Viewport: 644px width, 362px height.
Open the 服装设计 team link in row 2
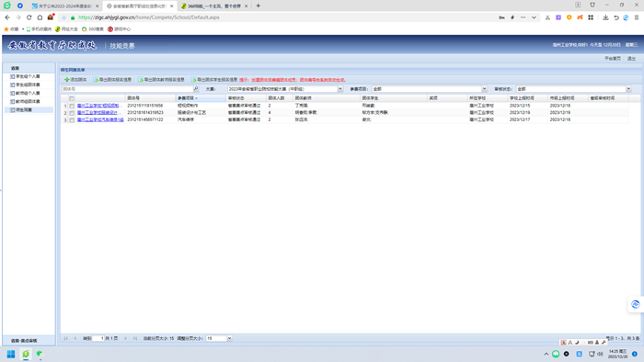click(x=98, y=113)
